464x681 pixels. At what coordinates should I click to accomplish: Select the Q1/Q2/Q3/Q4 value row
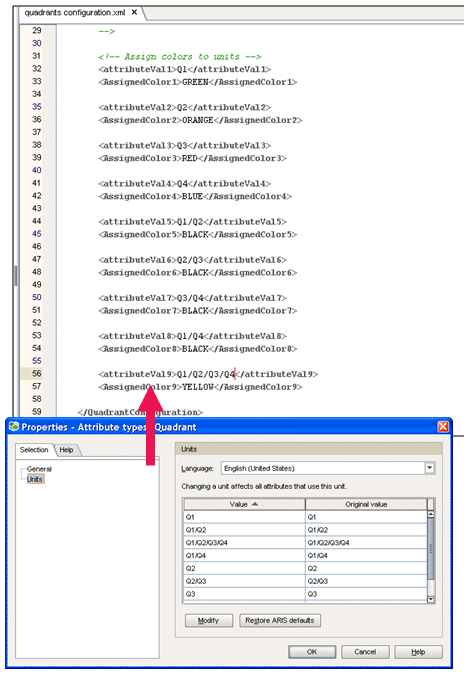click(305, 543)
